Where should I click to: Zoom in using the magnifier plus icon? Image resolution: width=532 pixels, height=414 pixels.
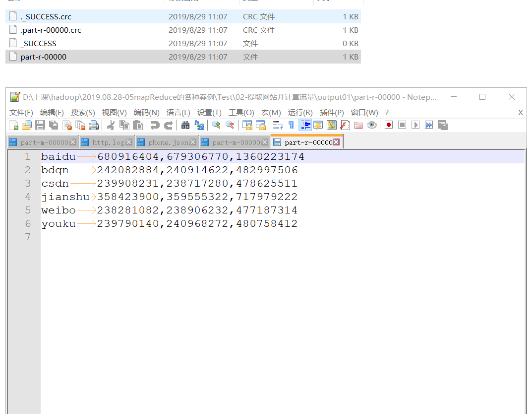click(x=216, y=125)
